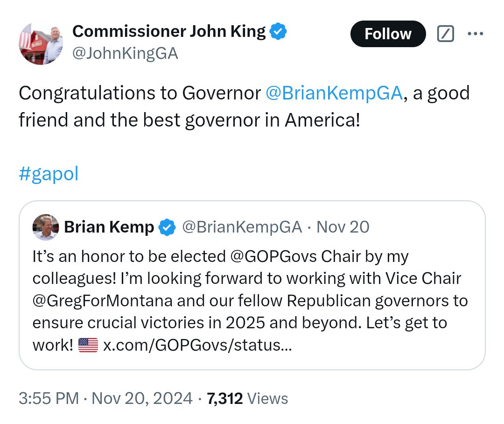Click the verified badge beside John King

279,32
